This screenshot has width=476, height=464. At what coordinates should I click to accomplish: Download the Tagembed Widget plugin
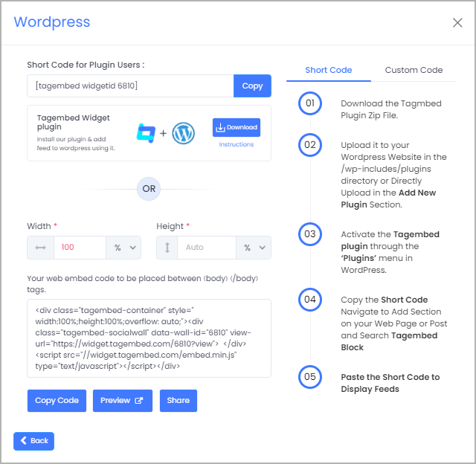click(x=237, y=127)
